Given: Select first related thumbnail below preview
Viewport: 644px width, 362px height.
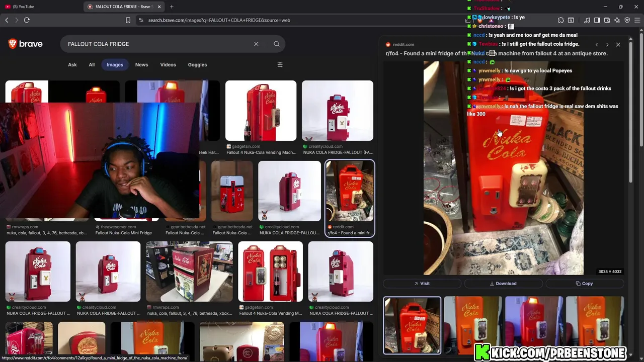Looking at the screenshot, I should (412, 326).
